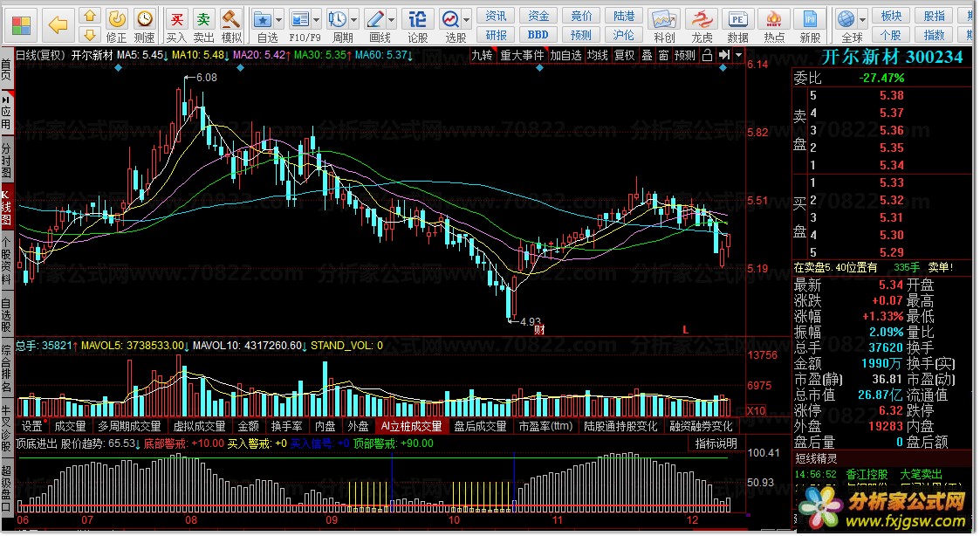Toggle 重大事件 markers
This screenshot has height=536, width=980.
(x=523, y=56)
